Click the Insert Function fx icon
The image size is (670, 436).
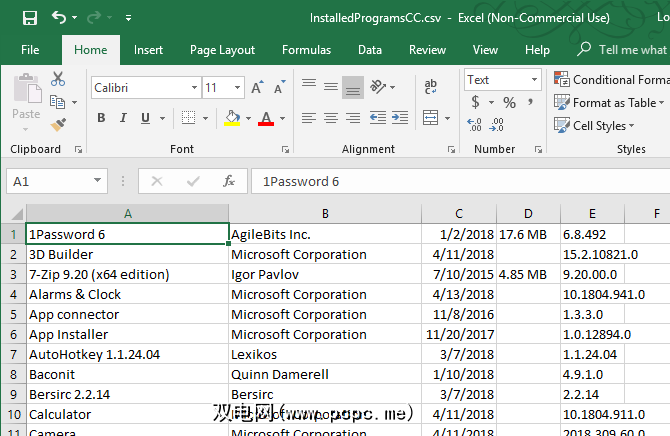pyautogui.click(x=229, y=181)
